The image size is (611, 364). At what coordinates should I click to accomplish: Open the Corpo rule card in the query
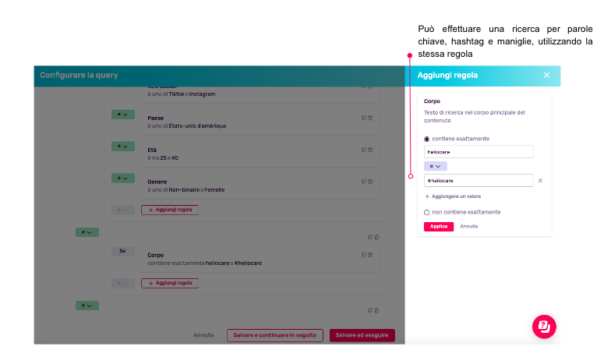pos(260,259)
